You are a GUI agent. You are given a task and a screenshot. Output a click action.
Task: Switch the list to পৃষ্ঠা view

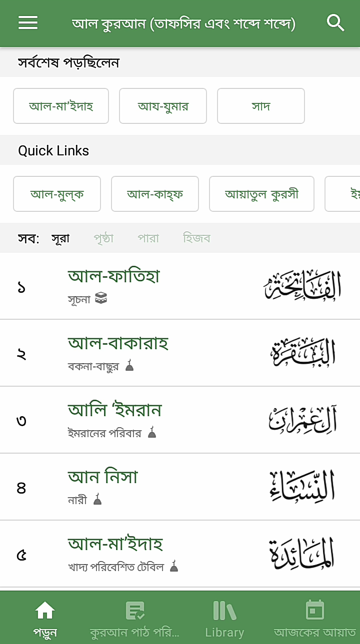pyautogui.click(x=103, y=238)
